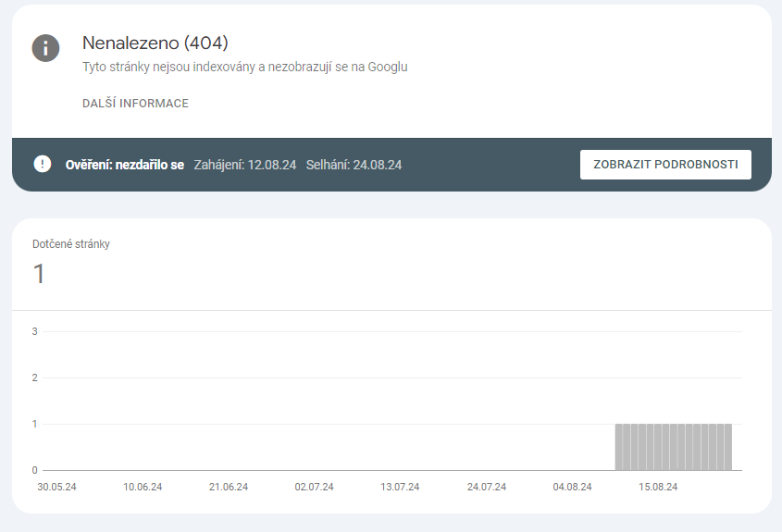Click the 30.05.24 date on the chart axis
The width and height of the screenshot is (782, 532).
pyautogui.click(x=56, y=487)
